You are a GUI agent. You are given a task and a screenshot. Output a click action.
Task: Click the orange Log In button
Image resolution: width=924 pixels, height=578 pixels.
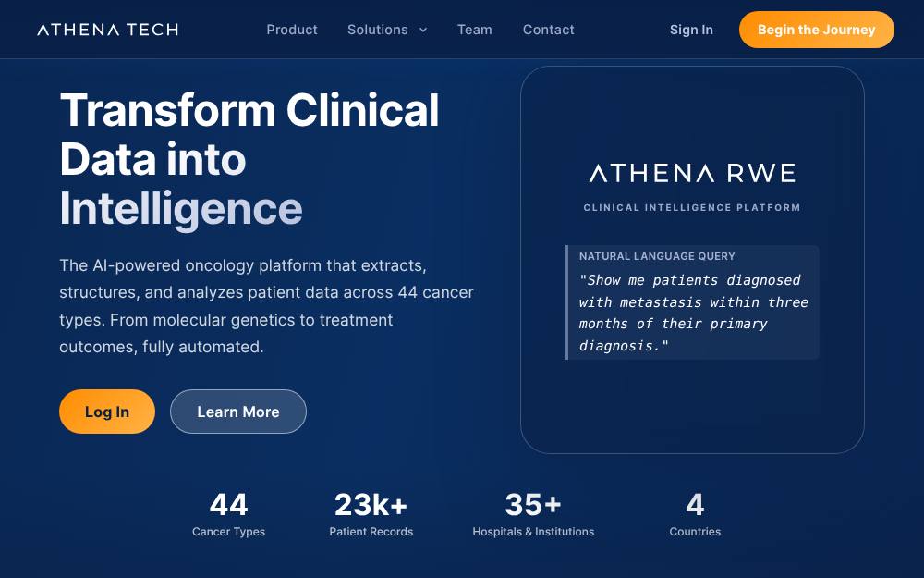pyautogui.click(x=106, y=412)
